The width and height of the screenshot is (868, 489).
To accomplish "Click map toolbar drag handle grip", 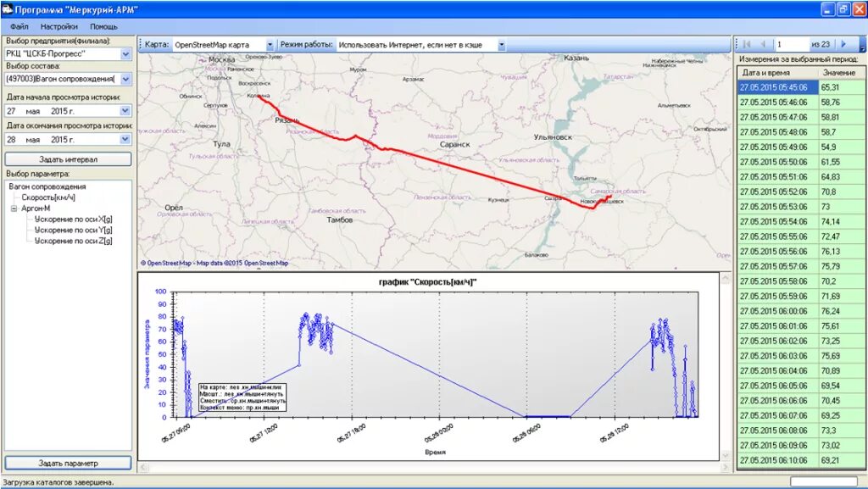I will click(141, 45).
